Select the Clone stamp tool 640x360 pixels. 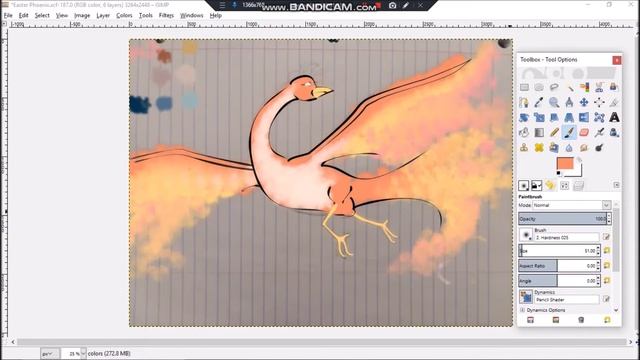[x=524, y=148]
